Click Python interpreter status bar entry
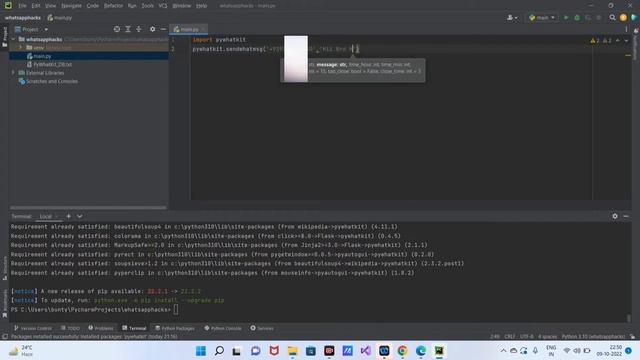The width and height of the screenshot is (640, 360). click(593, 337)
